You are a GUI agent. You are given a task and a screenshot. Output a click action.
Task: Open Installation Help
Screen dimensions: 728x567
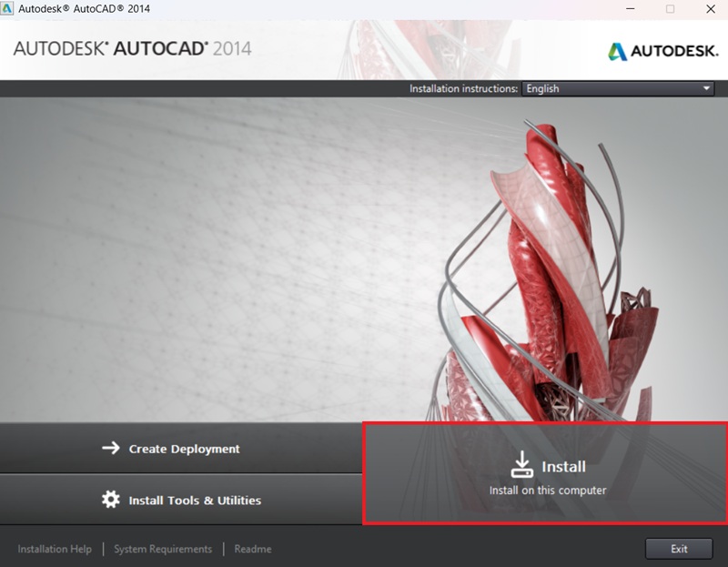[53, 549]
